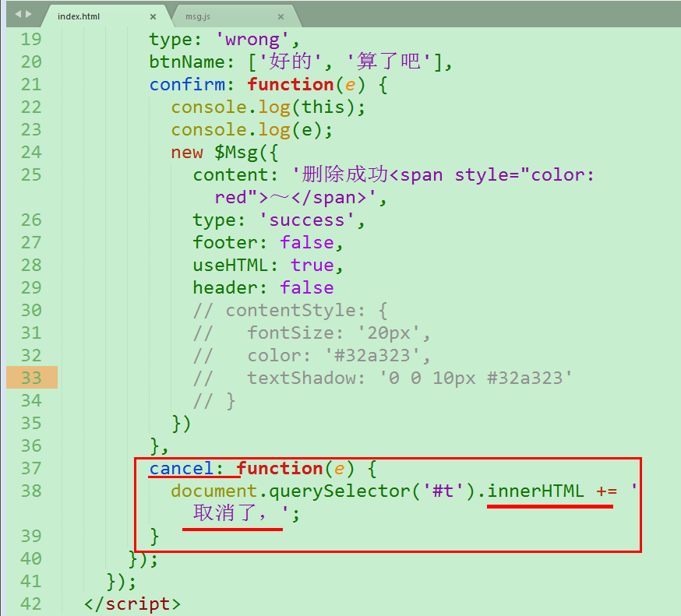Click the '算了吧' button name string

(x=387, y=62)
